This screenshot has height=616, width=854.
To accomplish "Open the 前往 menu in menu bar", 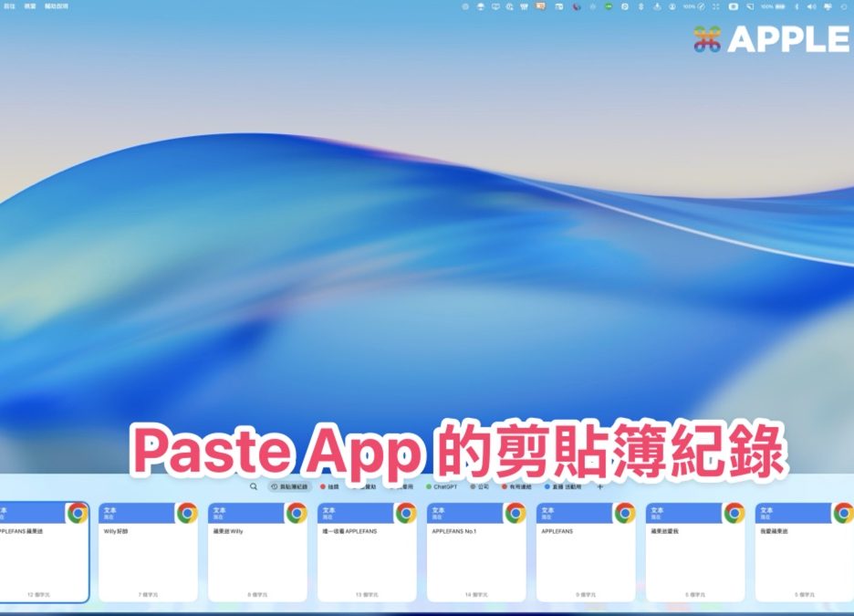I will click(9, 6).
